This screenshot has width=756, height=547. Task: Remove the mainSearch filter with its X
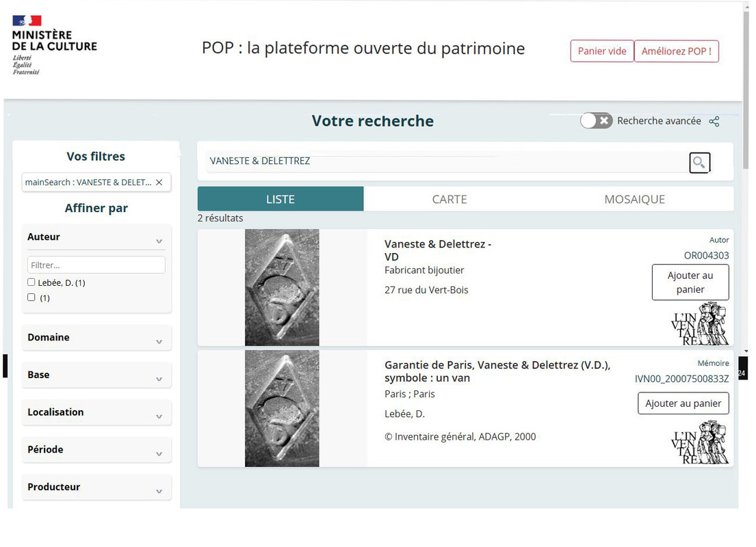(x=159, y=182)
